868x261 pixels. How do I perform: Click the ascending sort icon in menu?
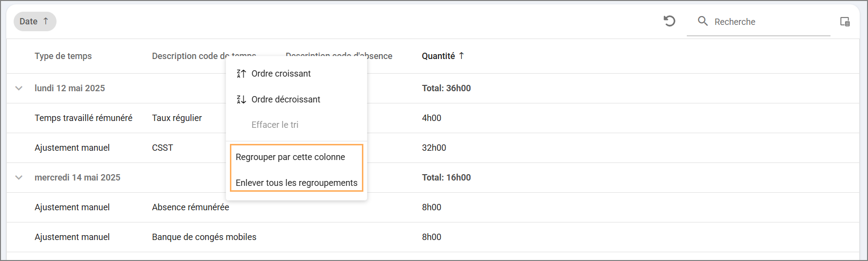point(241,74)
